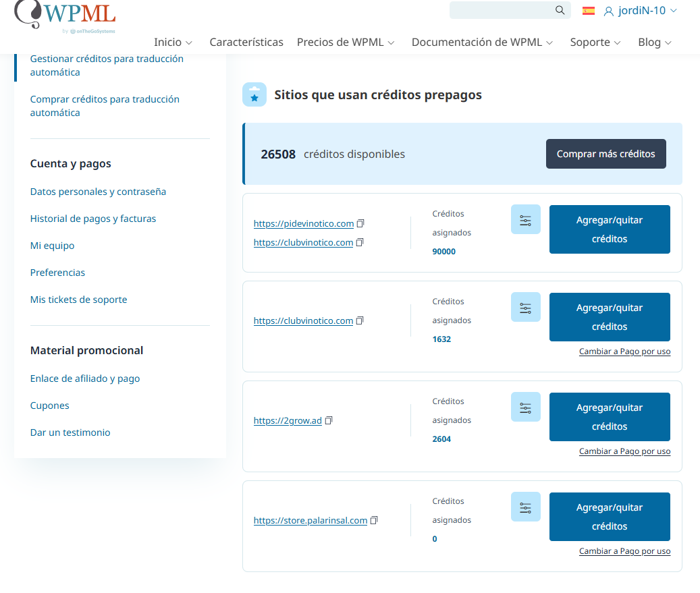Copy the pidevinotico.com URL
The width and height of the screenshot is (700, 593).
click(360, 223)
